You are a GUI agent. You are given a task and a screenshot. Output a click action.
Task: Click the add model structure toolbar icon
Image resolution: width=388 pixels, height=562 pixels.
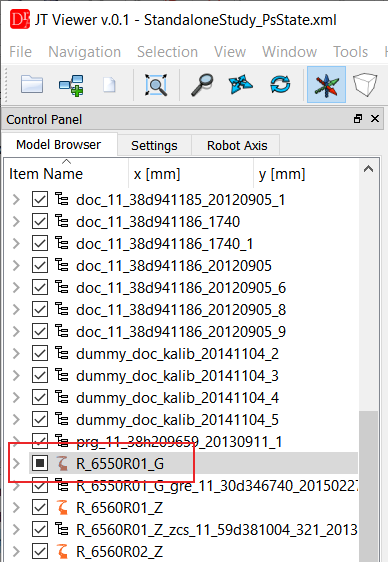coord(71,85)
